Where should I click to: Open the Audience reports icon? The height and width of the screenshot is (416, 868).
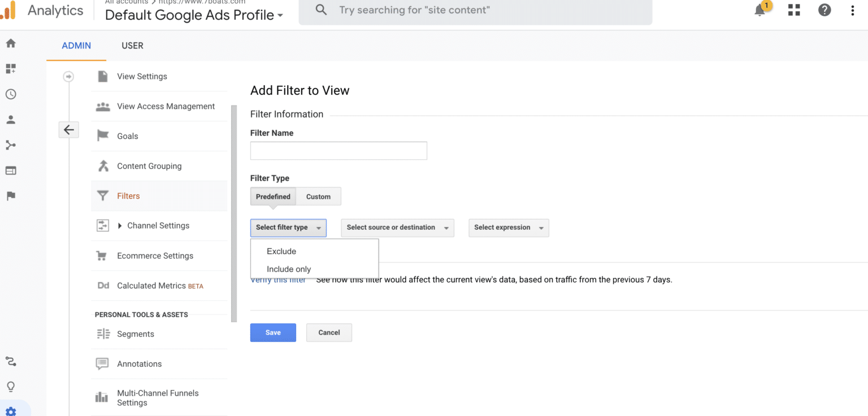[10, 119]
